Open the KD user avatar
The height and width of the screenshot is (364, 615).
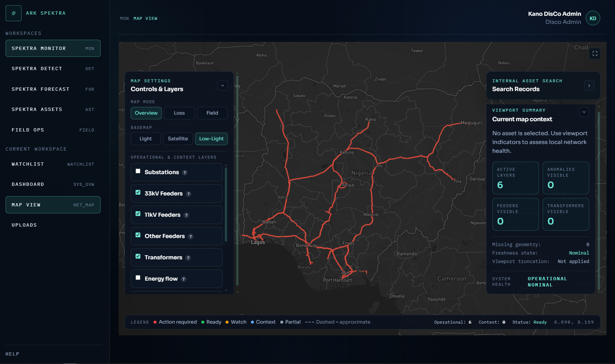tap(593, 18)
